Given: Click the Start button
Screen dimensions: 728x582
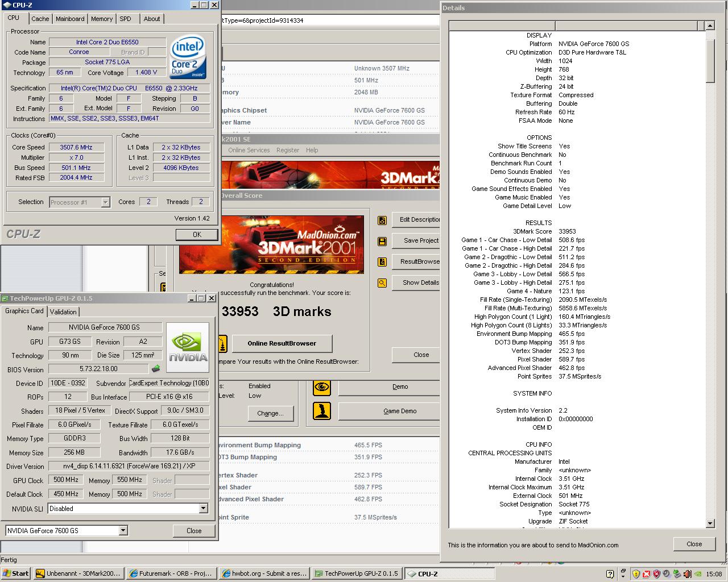Looking at the screenshot, I should click(x=16, y=573).
